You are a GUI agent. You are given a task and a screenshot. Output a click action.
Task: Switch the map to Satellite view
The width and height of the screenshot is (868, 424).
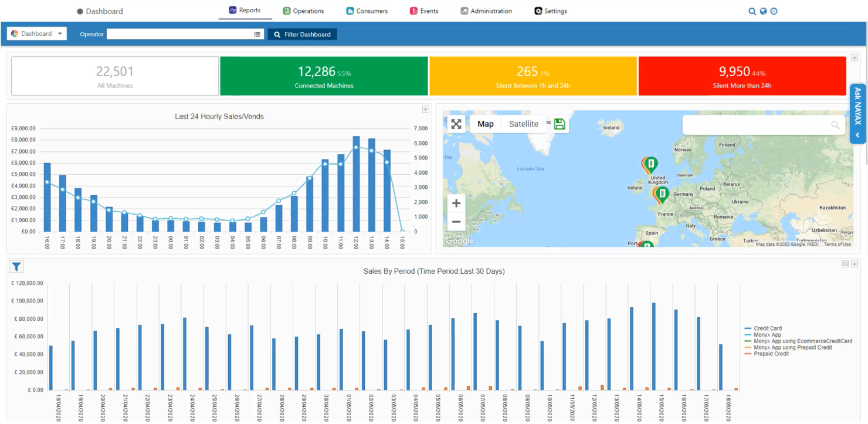pos(523,124)
